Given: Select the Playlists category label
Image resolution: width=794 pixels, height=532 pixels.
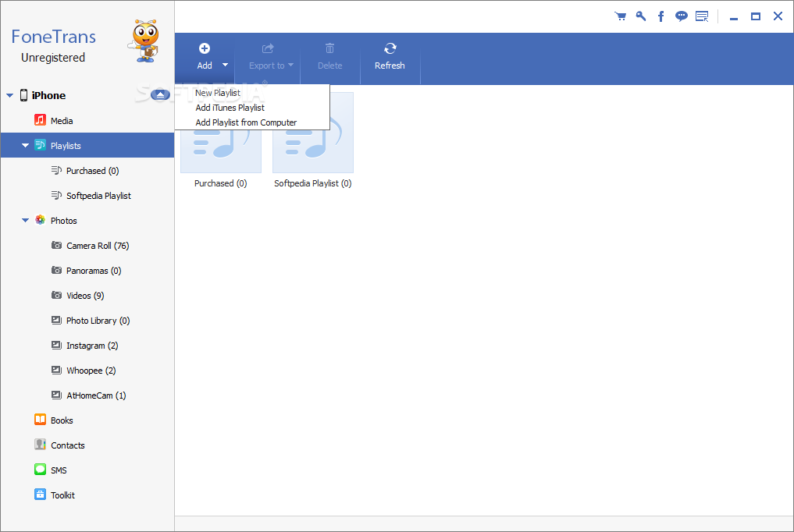Looking at the screenshot, I should point(66,146).
